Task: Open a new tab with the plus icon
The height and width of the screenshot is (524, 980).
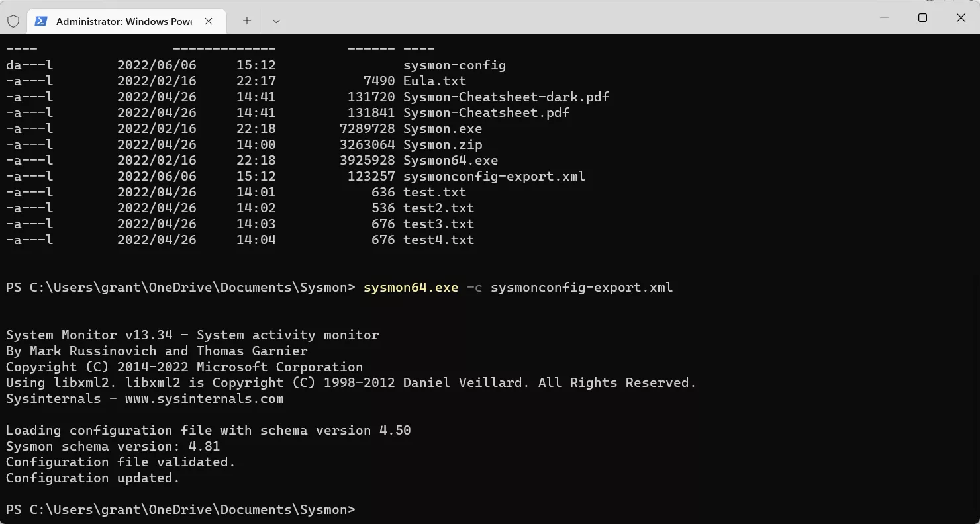Action: [x=246, y=21]
